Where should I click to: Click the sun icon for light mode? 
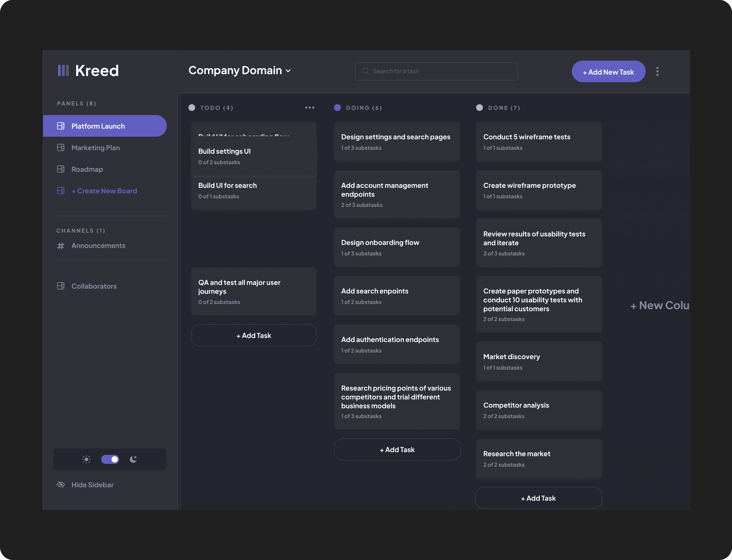pos(86,459)
